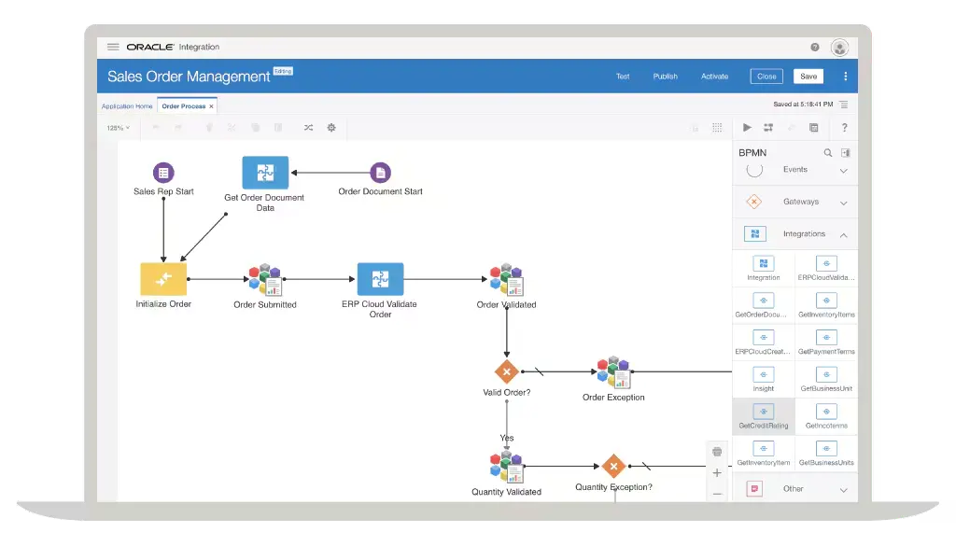Select the ERP Cloud Validate Order node

tap(381, 279)
